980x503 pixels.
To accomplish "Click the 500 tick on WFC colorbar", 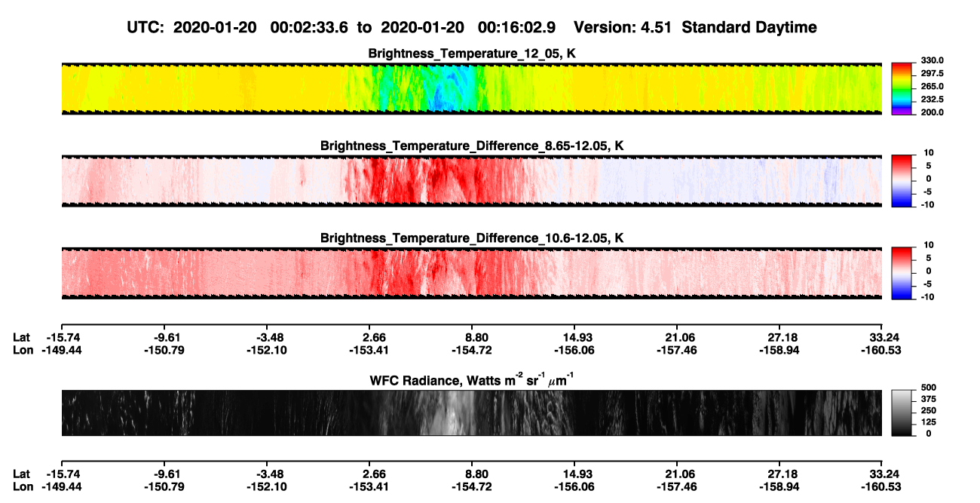I will [x=928, y=388].
